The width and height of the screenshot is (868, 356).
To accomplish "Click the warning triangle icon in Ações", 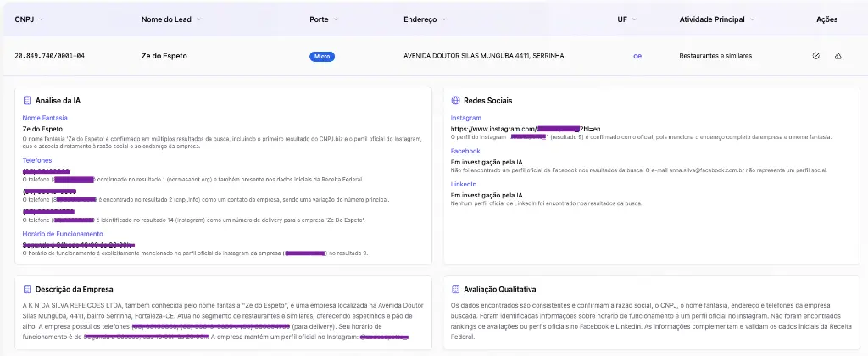I will tap(837, 56).
